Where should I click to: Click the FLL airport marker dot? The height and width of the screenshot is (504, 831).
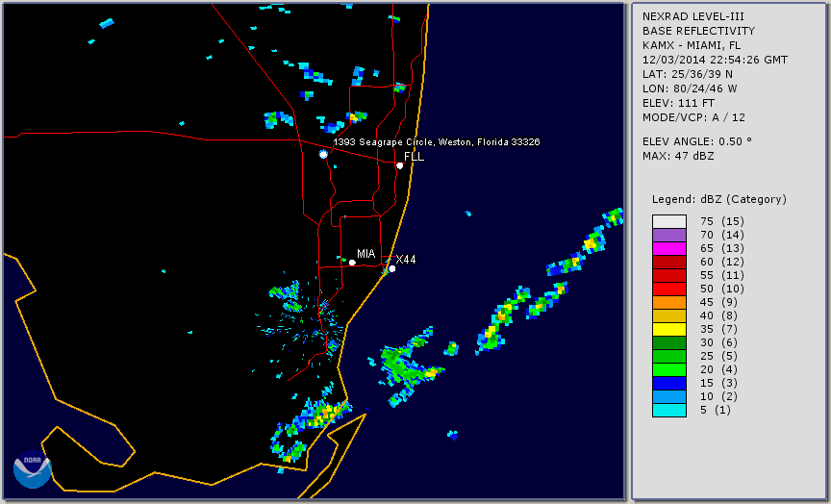click(399, 165)
